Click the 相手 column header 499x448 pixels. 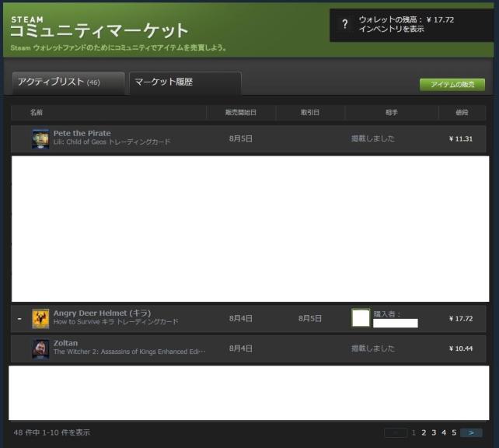(x=392, y=113)
